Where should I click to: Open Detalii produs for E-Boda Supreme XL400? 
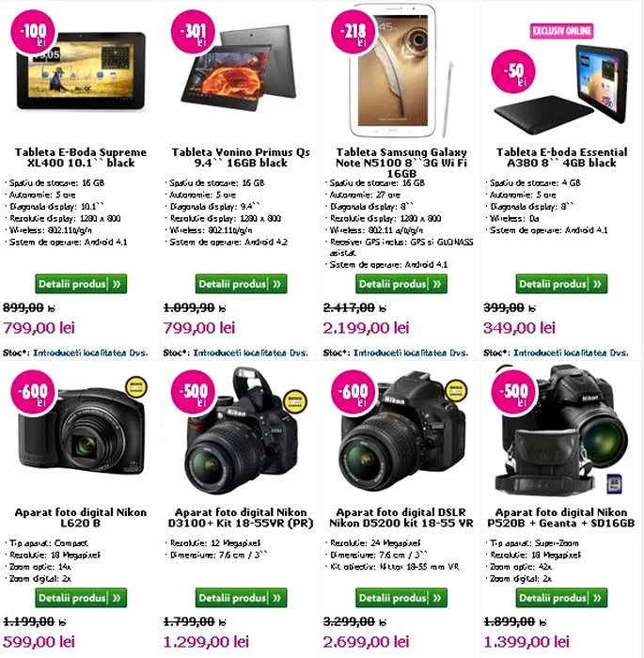point(81,284)
